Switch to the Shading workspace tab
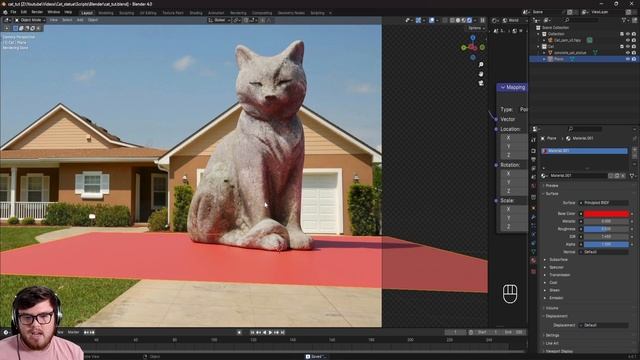Image resolution: width=640 pixels, height=360 pixels. click(x=196, y=13)
